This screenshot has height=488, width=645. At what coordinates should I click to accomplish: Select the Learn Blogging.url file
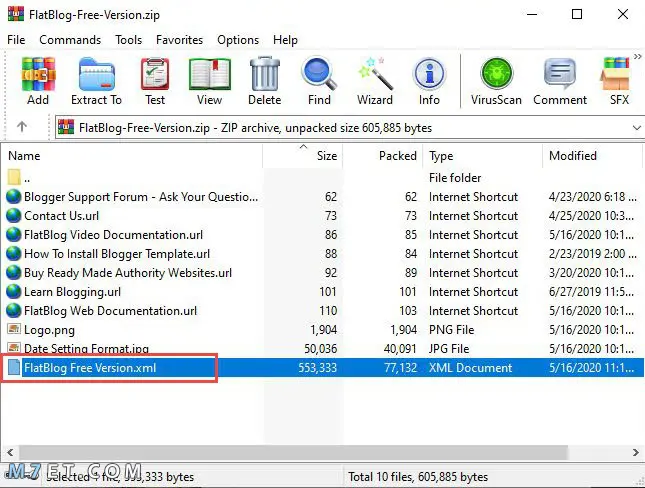point(322,291)
